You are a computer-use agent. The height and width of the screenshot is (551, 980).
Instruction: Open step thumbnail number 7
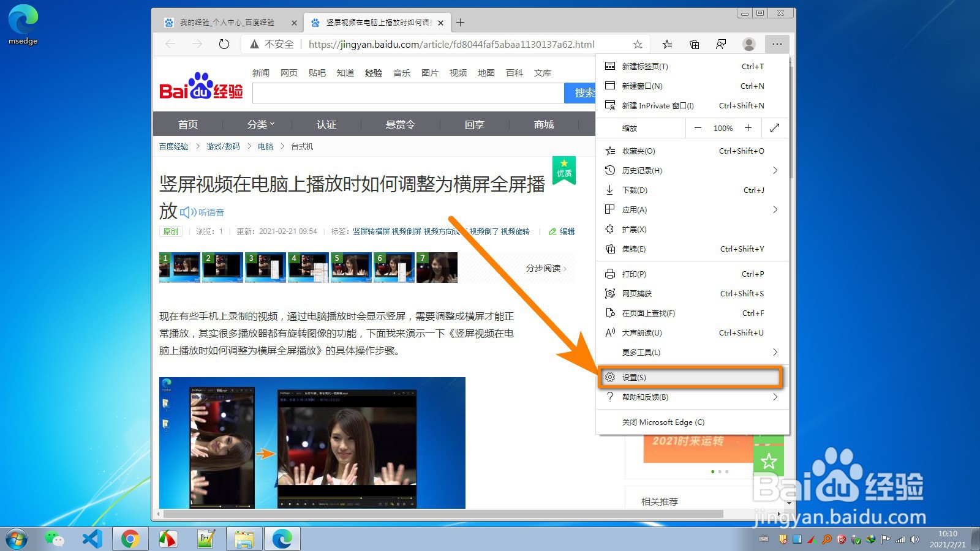(x=437, y=268)
